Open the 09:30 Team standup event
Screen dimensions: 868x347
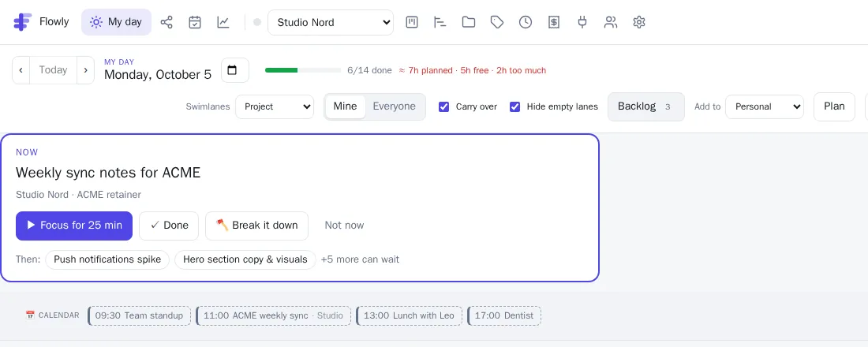point(139,316)
